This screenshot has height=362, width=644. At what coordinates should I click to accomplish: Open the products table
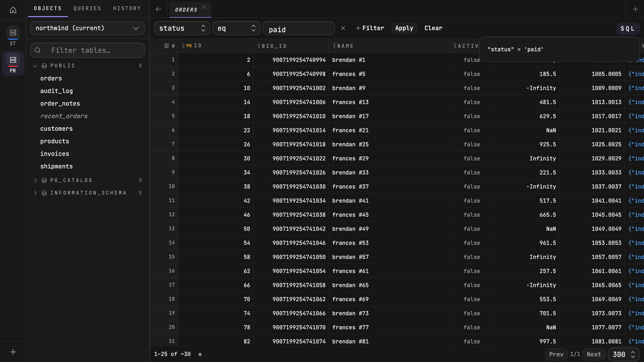(55, 141)
